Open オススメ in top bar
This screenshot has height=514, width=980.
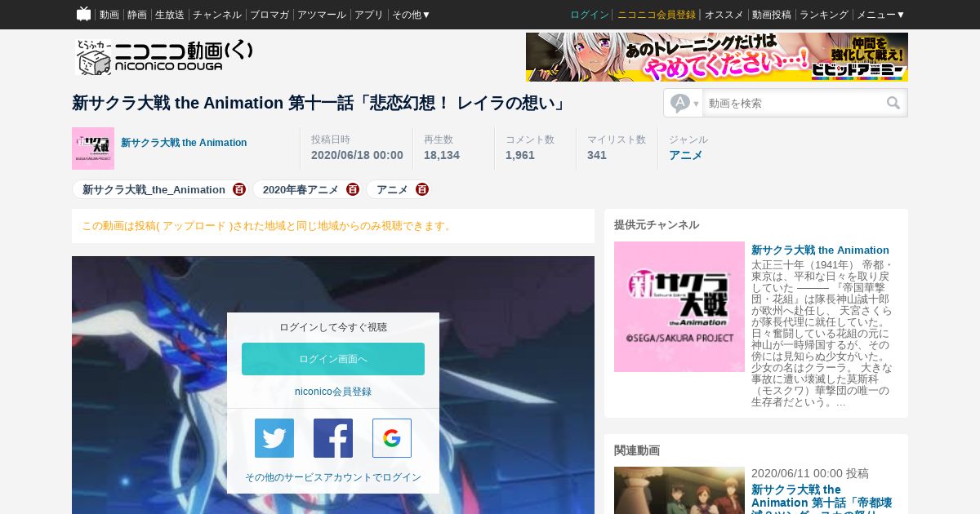(724, 15)
